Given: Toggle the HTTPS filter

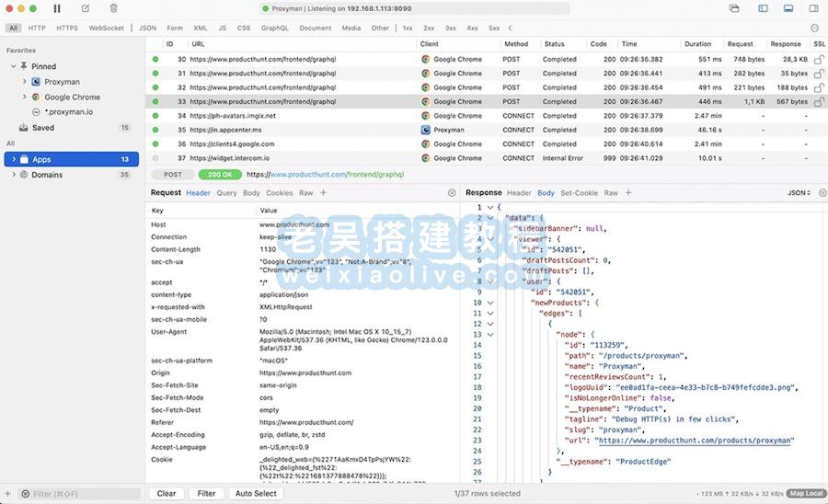Looking at the screenshot, I should pos(67,28).
